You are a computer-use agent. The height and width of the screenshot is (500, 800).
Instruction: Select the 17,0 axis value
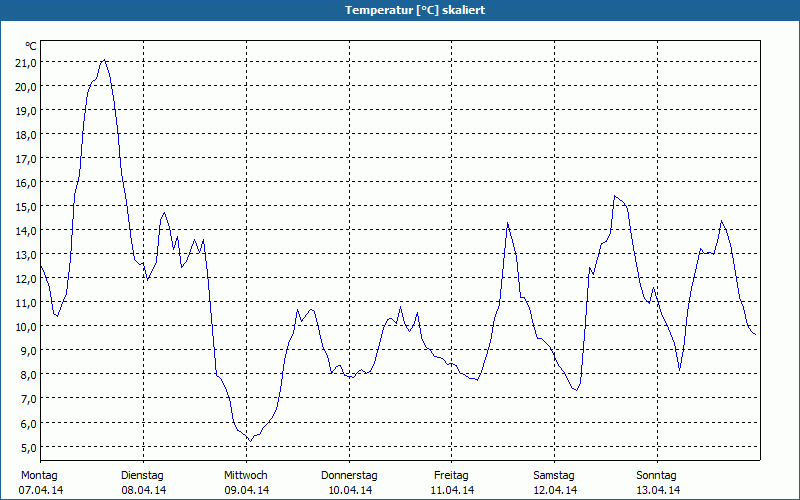[26, 159]
